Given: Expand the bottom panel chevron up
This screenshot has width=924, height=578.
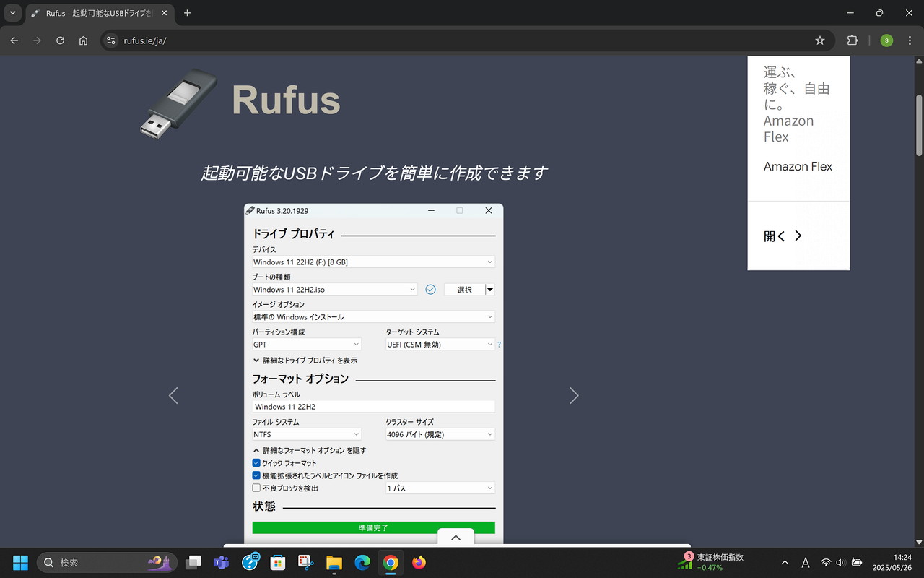Looking at the screenshot, I should point(456,538).
